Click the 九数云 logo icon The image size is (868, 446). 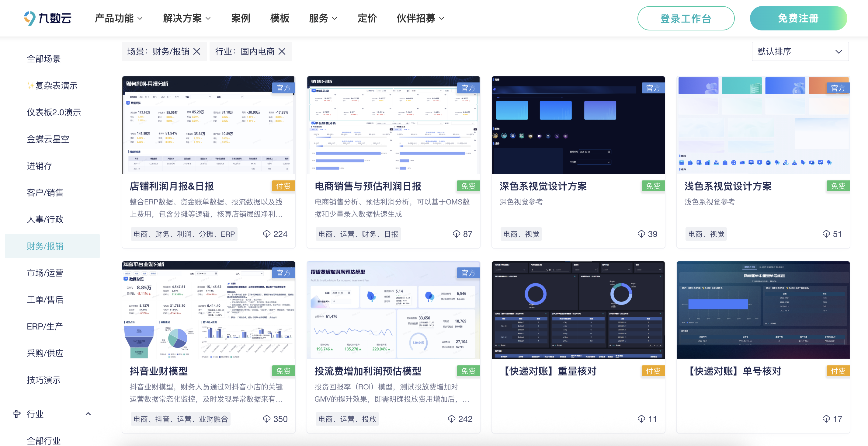pyautogui.click(x=30, y=18)
